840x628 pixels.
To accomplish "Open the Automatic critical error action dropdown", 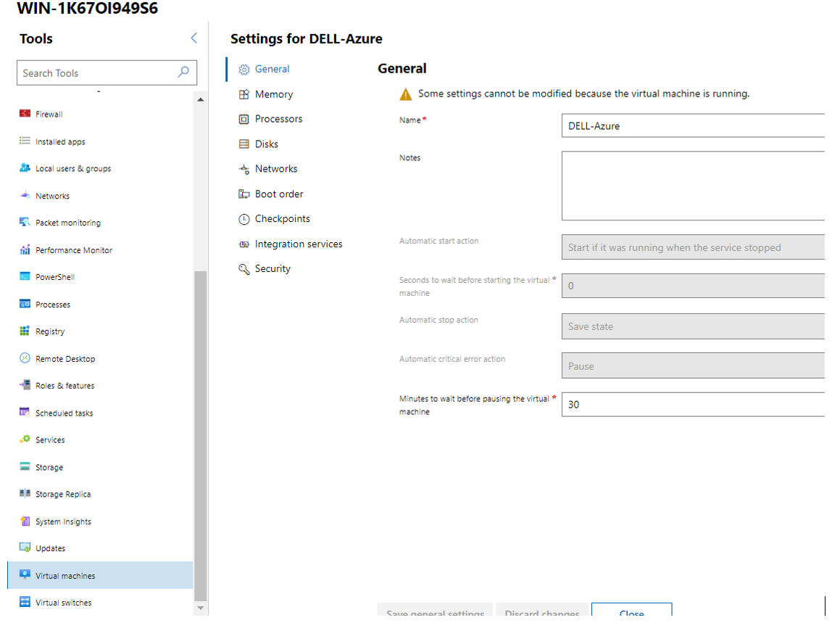I will [x=693, y=366].
